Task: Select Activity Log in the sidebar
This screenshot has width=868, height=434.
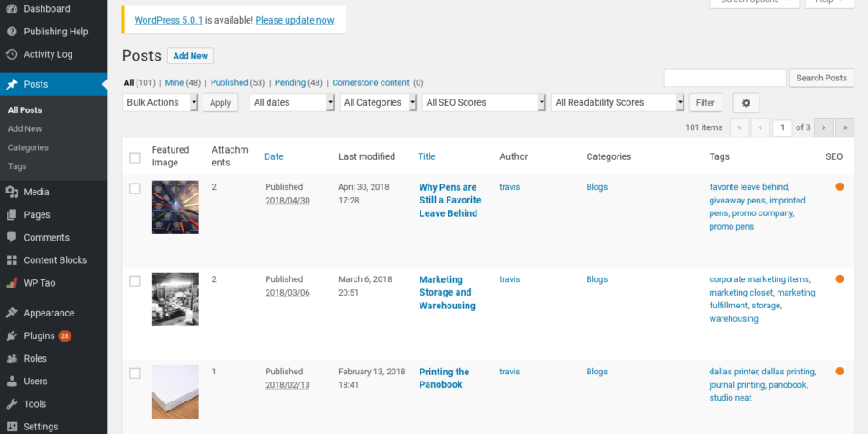Action: [48, 54]
